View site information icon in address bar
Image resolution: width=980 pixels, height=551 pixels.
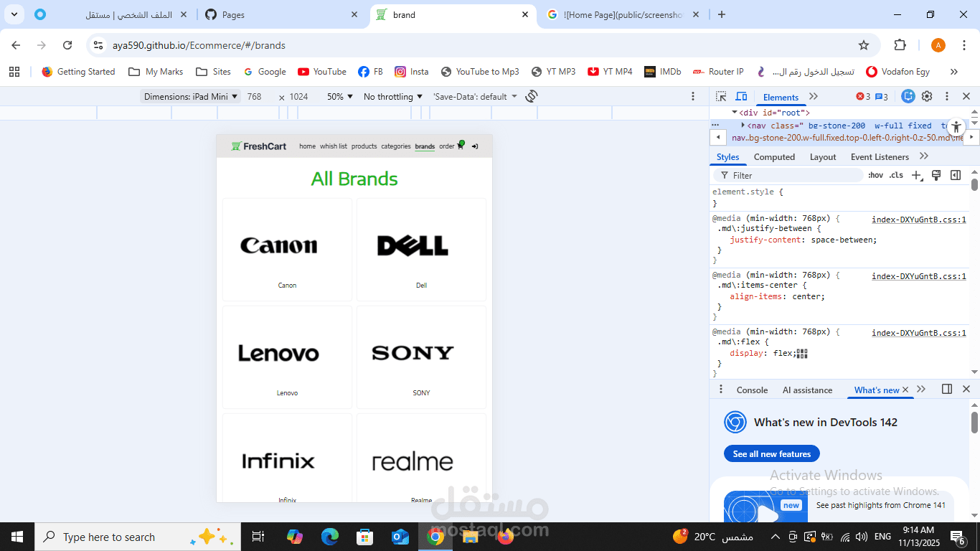click(x=98, y=45)
